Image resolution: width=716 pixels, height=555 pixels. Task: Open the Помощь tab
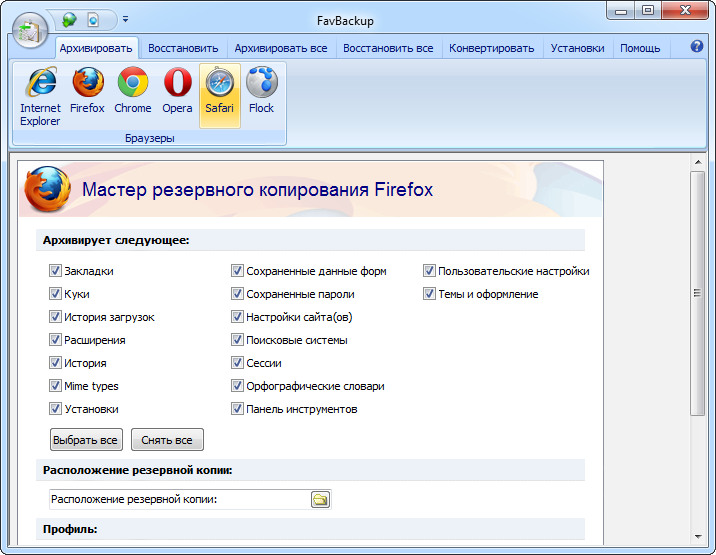click(640, 48)
